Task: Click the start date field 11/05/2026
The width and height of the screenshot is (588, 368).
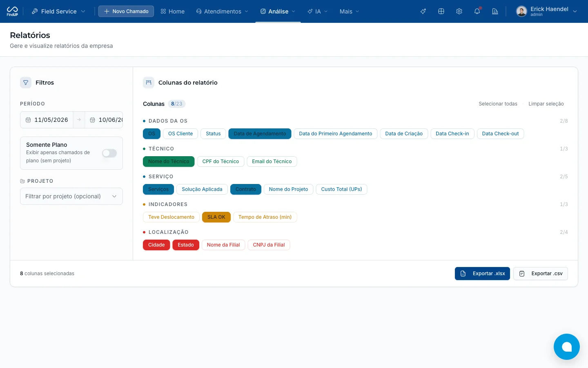Action: [x=47, y=120]
